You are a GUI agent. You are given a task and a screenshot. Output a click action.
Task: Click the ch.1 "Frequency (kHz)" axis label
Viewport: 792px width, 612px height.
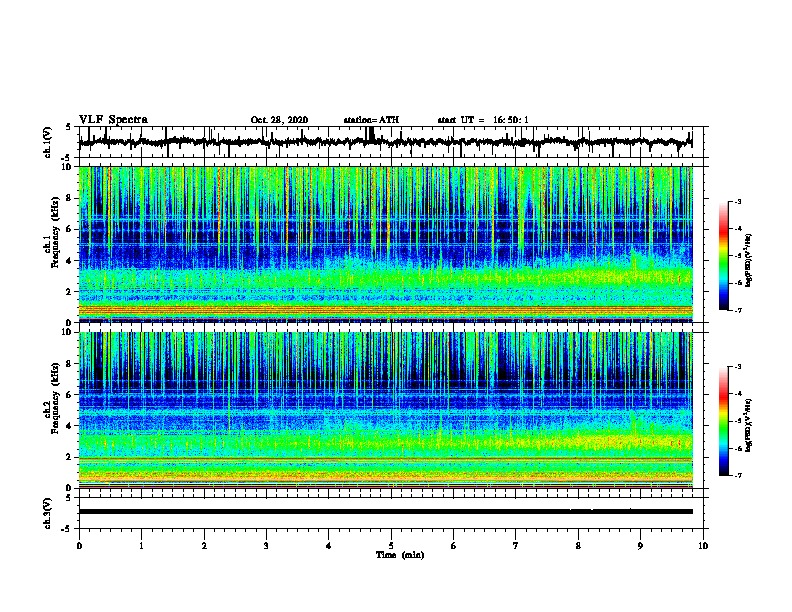coord(55,233)
